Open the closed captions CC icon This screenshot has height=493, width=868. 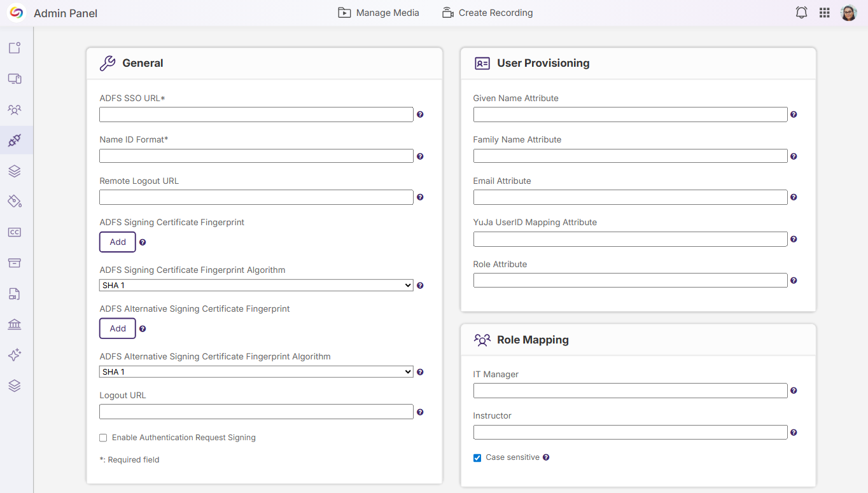pyautogui.click(x=15, y=232)
